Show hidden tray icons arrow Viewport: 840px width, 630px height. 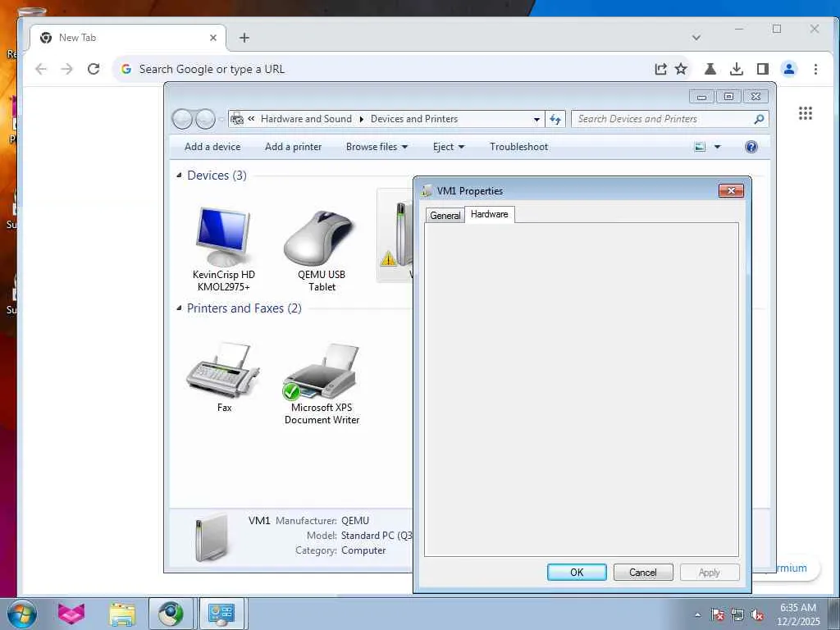(x=697, y=614)
